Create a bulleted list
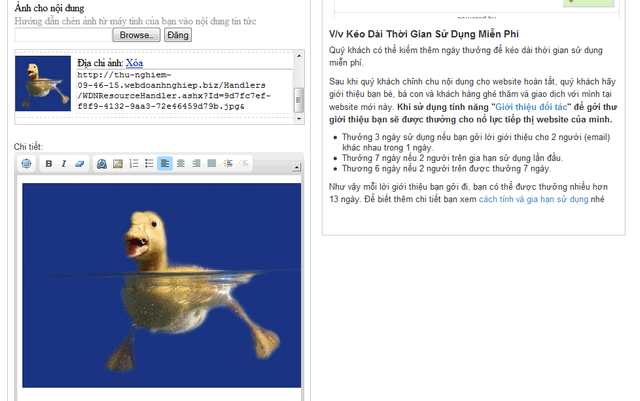 point(149,164)
